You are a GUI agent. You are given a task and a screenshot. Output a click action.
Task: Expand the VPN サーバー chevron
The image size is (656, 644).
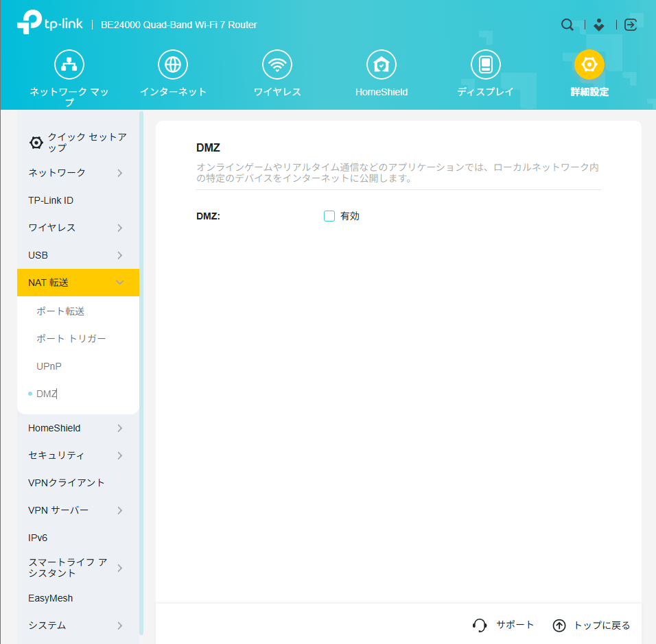point(120,510)
